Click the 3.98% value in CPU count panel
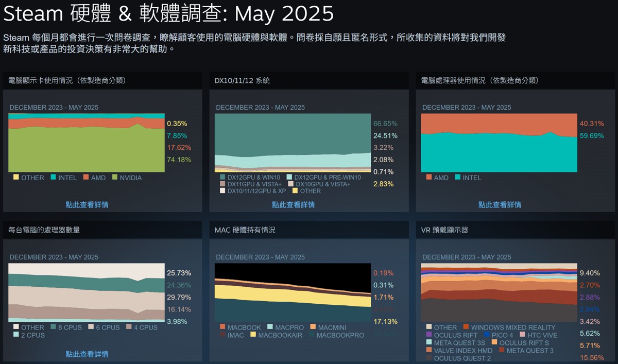 point(177,321)
